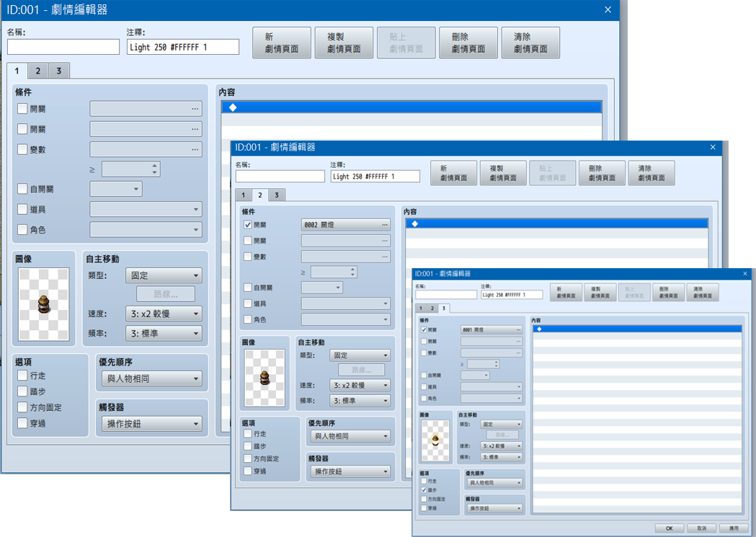Switch to tab 3 in the page 2 window
Viewport: 756px width, 537px height.
[x=276, y=195]
